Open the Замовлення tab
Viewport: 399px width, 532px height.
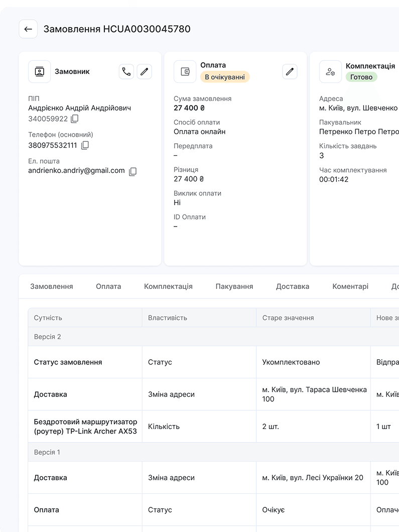click(52, 286)
